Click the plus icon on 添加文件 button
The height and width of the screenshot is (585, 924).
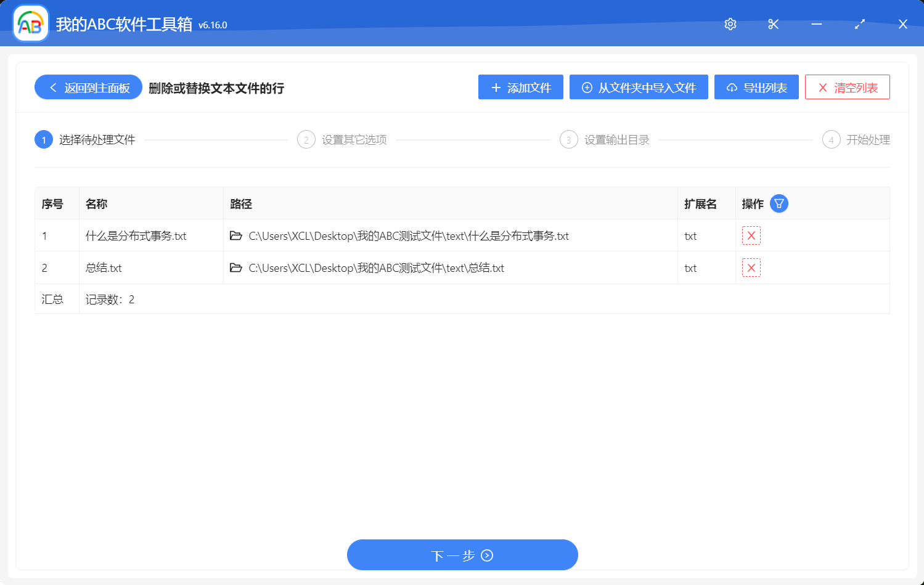(x=495, y=87)
